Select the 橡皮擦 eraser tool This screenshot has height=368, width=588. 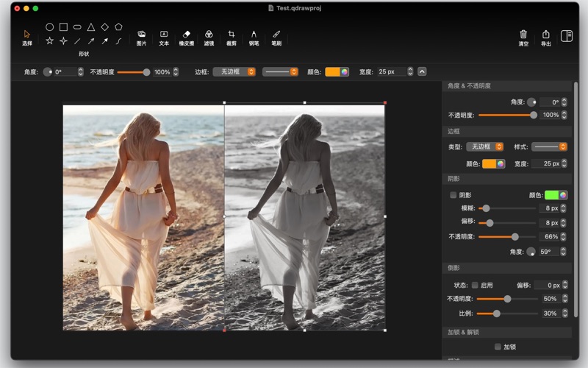click(x=186, y=35)
